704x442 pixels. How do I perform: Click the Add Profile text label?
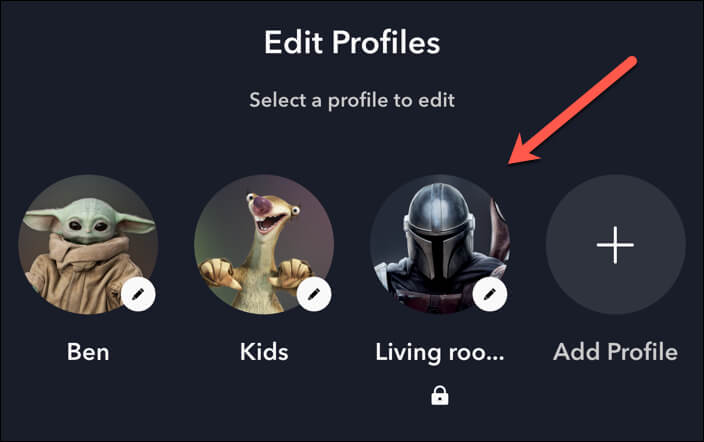click(615, 352)
